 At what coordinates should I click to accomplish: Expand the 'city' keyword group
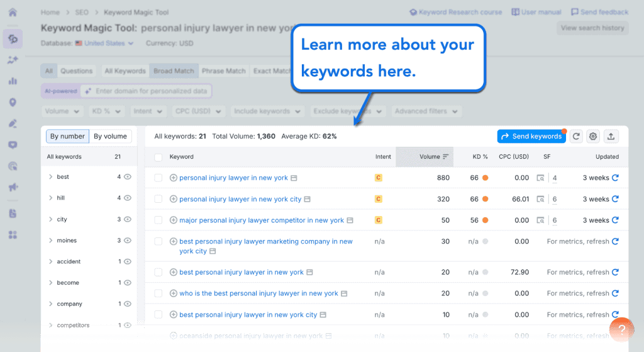coord(50,219)
